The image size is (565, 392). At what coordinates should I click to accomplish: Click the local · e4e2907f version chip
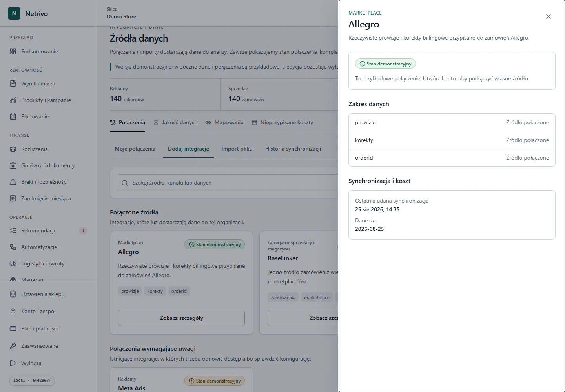[32, 380]
